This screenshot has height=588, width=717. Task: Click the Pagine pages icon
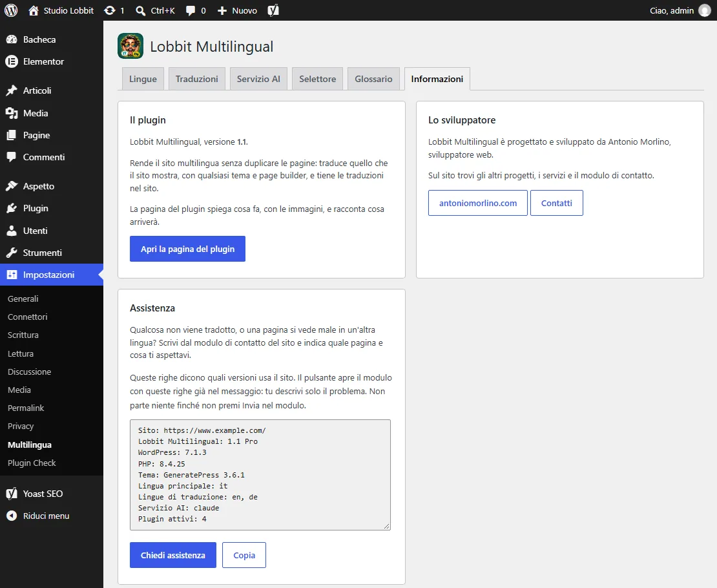(x=12, y=135)
